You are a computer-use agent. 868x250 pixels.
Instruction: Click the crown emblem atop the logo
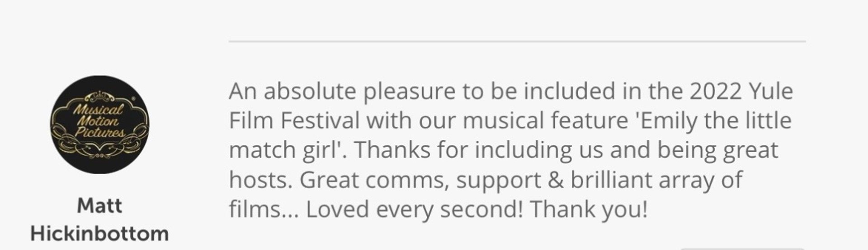click(x=99, y=96)
